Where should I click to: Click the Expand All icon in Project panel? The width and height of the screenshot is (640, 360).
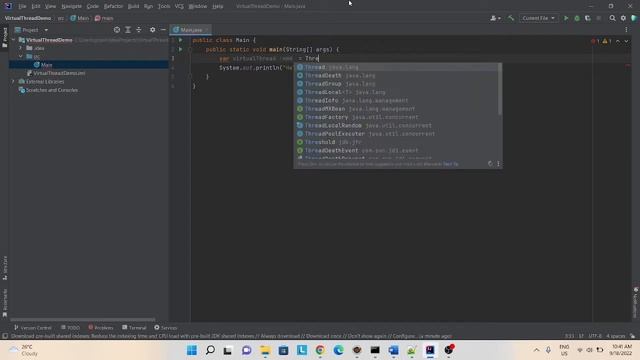click(x=128, y=30)
